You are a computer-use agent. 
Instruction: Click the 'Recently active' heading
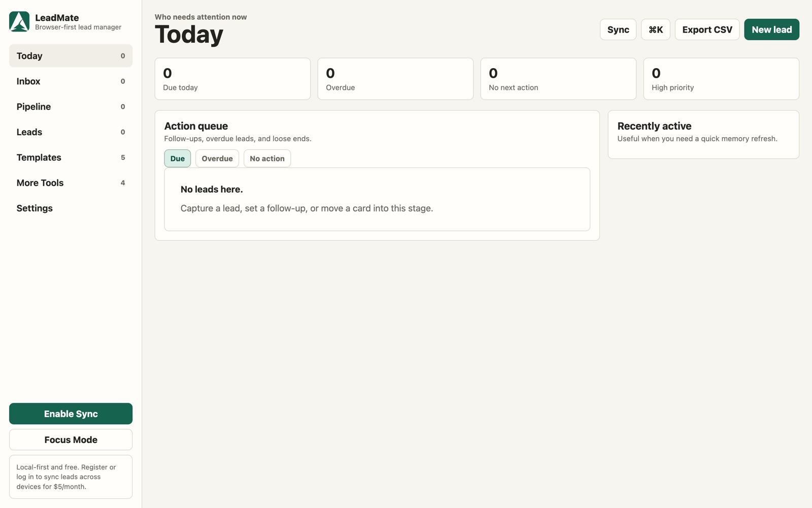click(654, 126)
